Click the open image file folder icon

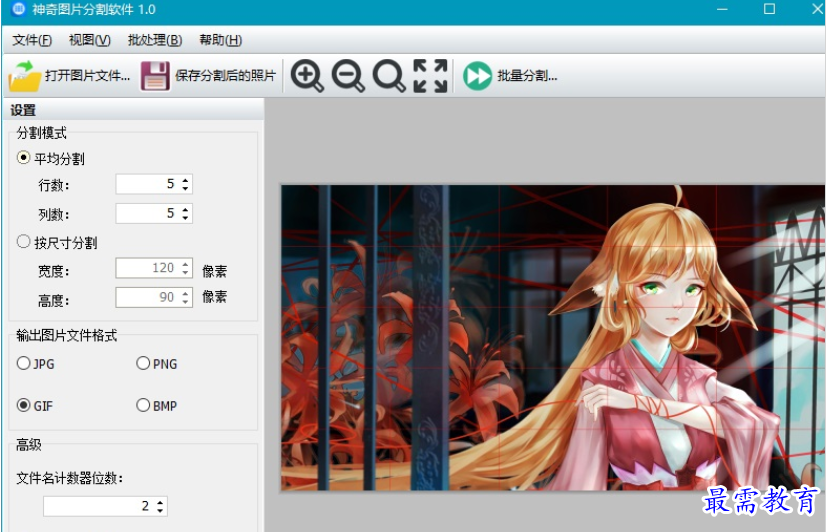tap(25, 76)
